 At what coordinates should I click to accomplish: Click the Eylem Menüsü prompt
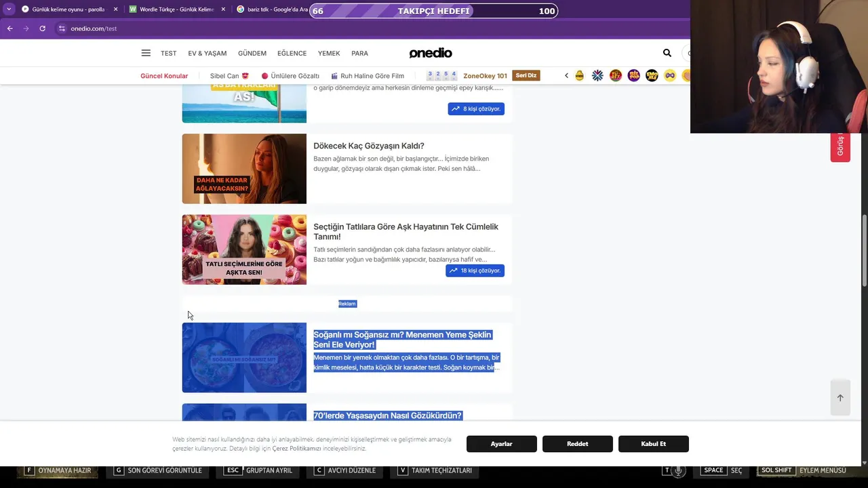click(803, 470)
